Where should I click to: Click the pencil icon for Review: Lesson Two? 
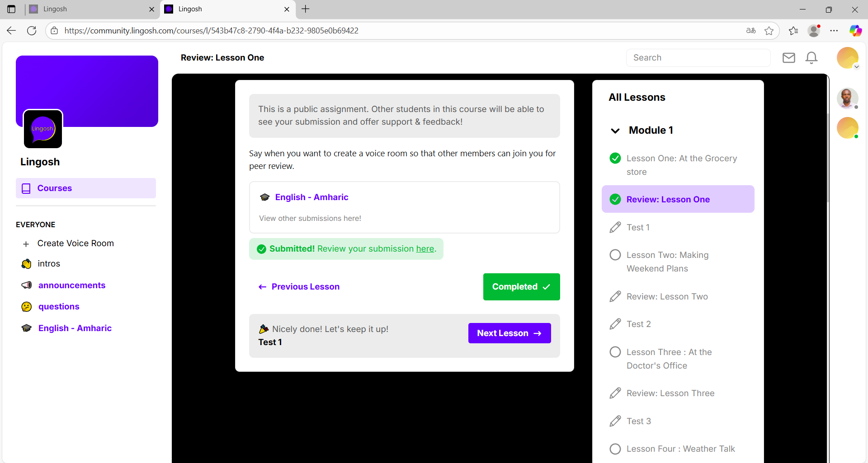(615, 296)
